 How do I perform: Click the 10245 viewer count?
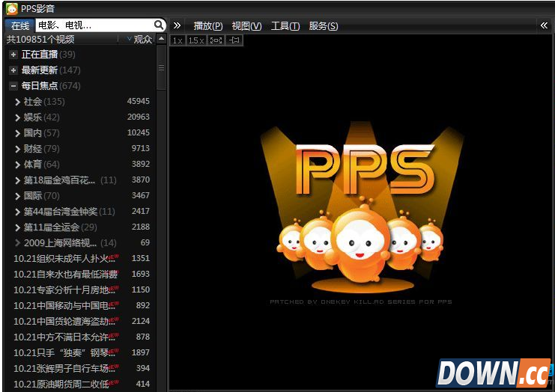[x=138, y=132]
